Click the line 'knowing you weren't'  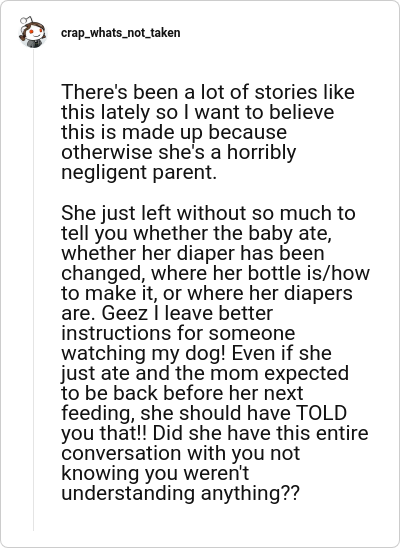click(155, 473)
